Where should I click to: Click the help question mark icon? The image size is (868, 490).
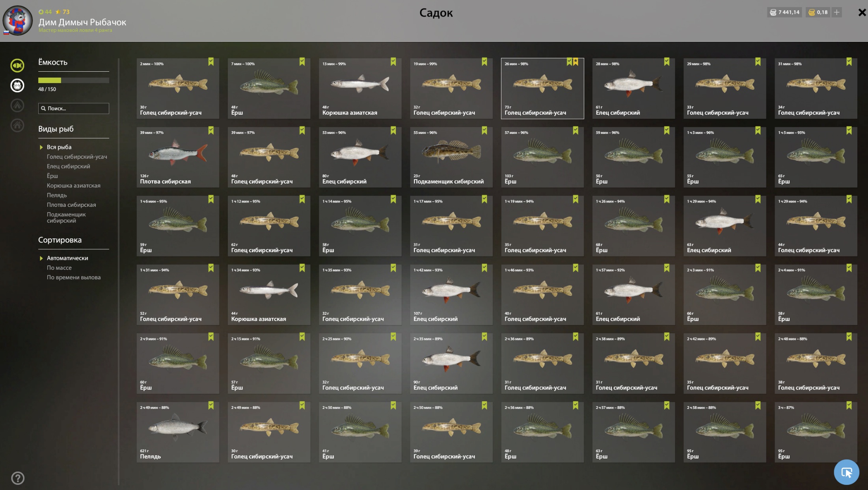18,478
